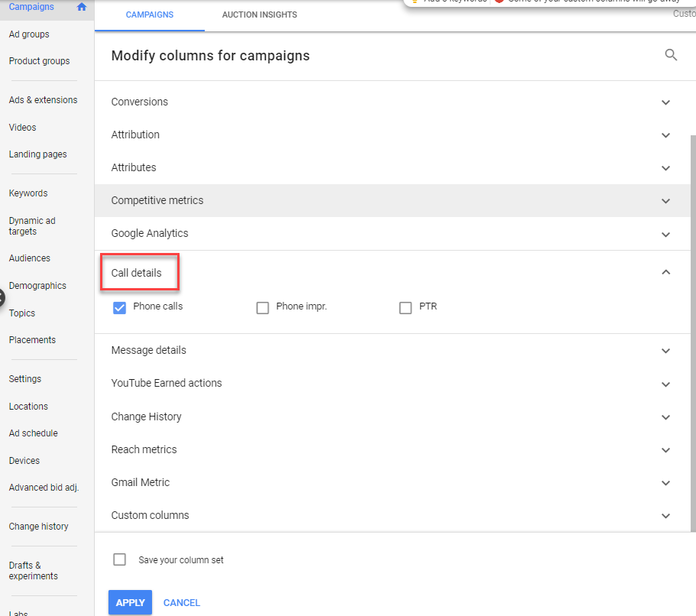The image size is (696, 616).
Task: Expand YouTube Earned actions chevron
Action: (x=665, y=384)
